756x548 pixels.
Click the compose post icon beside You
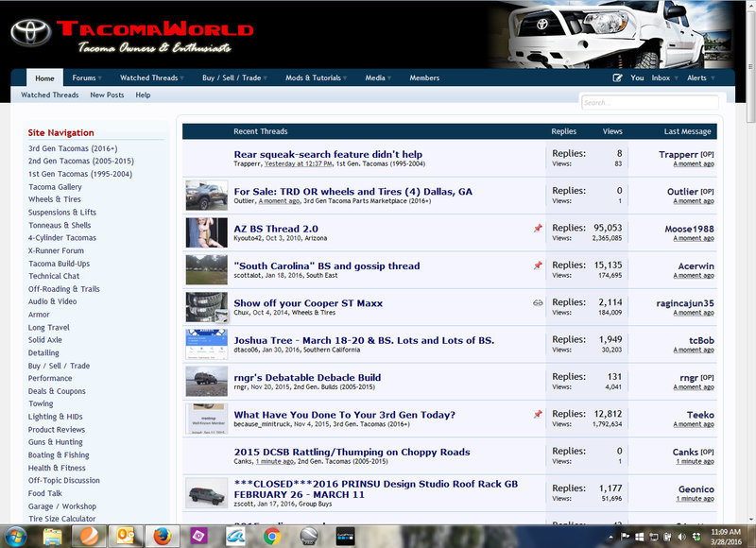(x=617, y=78)
